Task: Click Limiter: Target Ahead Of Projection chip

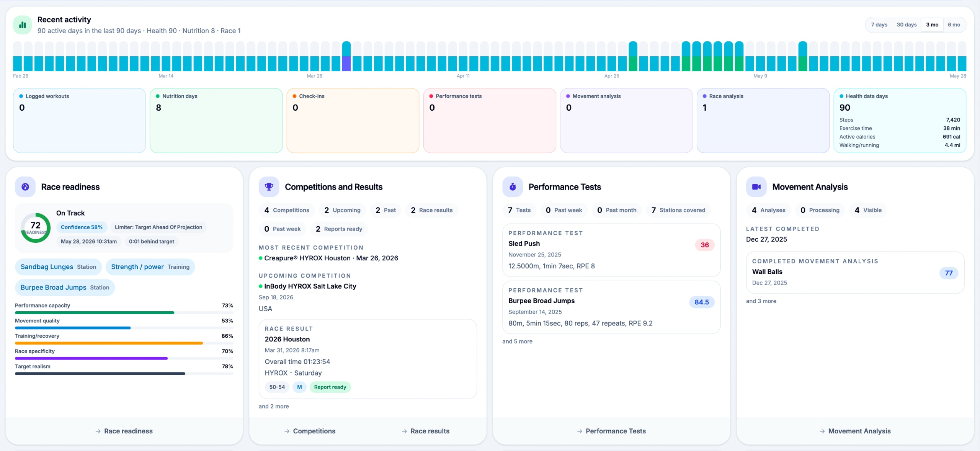Action: [x=158, y=227]
